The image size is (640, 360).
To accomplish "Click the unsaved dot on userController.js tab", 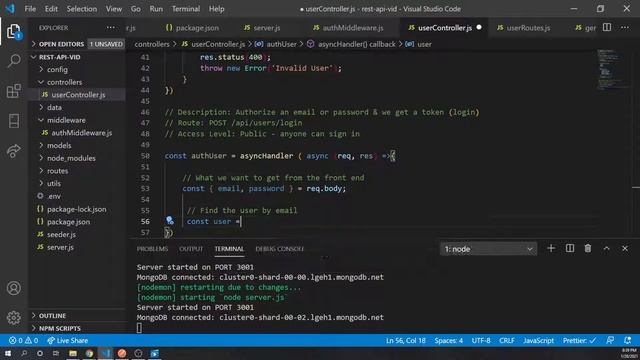I will click(479, 27).
